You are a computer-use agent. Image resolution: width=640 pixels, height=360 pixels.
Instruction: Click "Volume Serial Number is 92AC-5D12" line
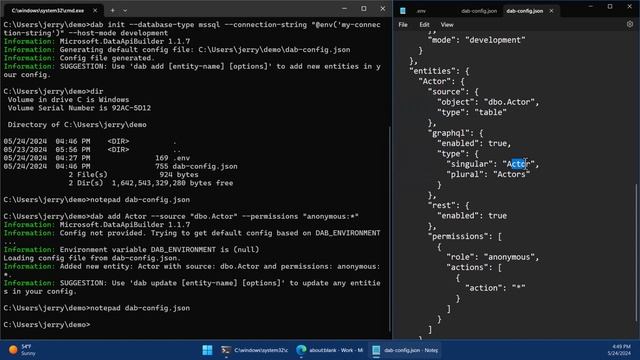pos(79,108)
